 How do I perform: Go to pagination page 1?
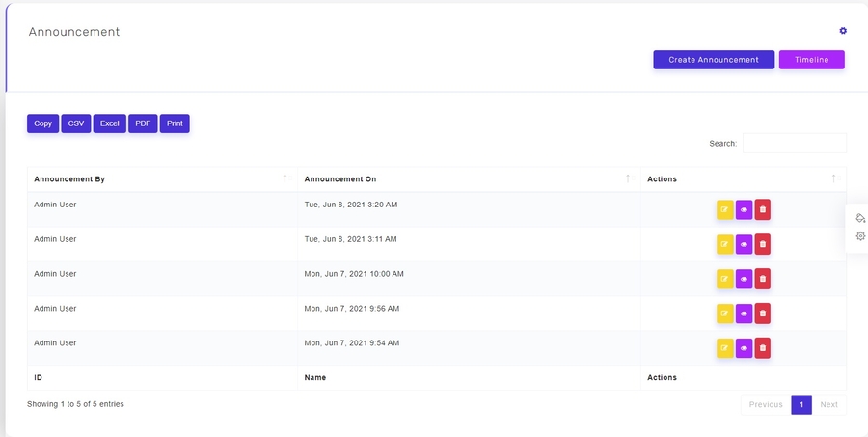click(x=800, y=404)
